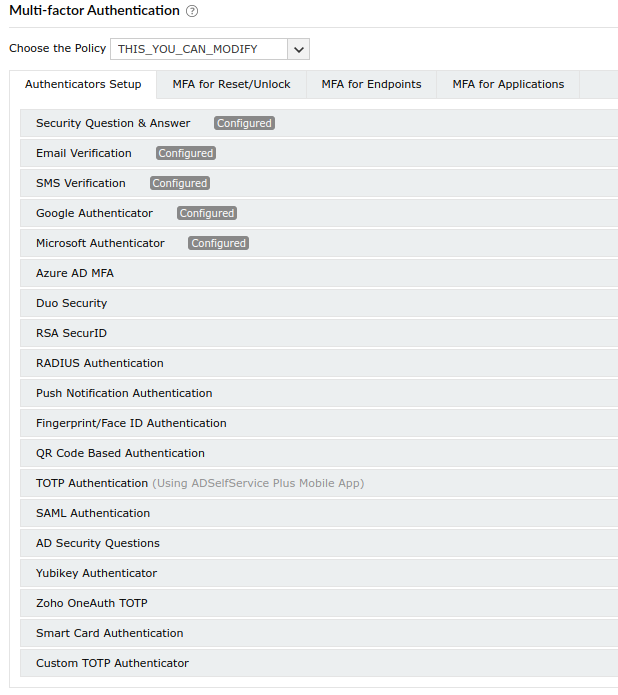This screenshot has width=618, height=695.
Task: Open Duo Security configuration
Action: pyautogui.click(x=71, y=303)
